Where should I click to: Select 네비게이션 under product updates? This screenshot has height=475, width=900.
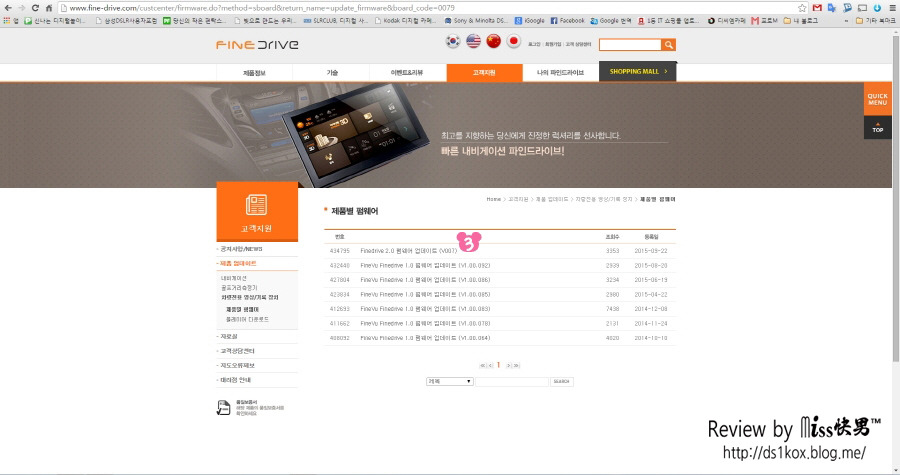(x=234, y=278)
